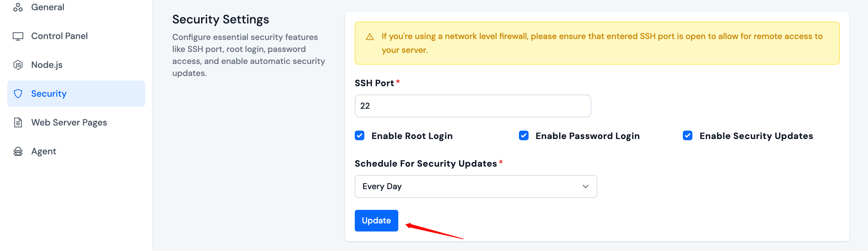Click the Web Server Pages document icon

pyautogui.click(x=18, y=122)
